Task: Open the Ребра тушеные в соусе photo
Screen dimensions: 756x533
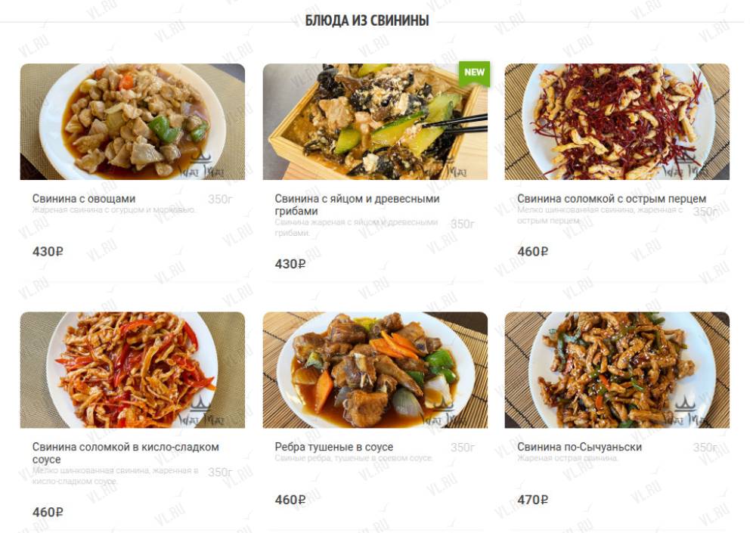Action: coord(375,370)
